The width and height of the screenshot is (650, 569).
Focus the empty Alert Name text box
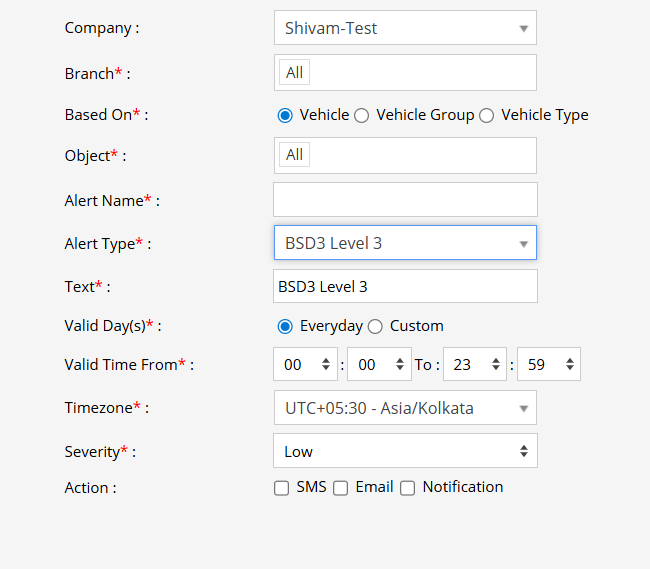click(405, 200)
